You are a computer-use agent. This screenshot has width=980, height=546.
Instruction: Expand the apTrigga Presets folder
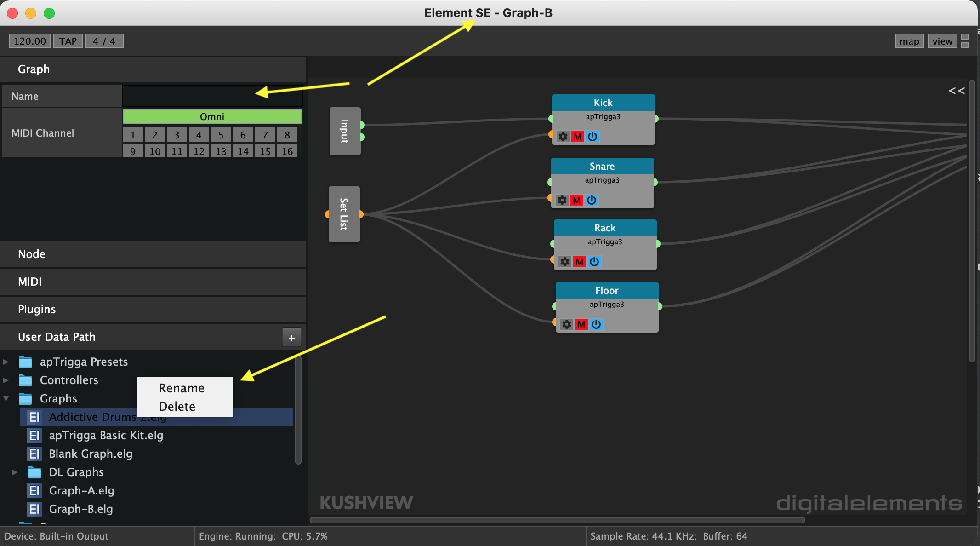coord(6,362)
